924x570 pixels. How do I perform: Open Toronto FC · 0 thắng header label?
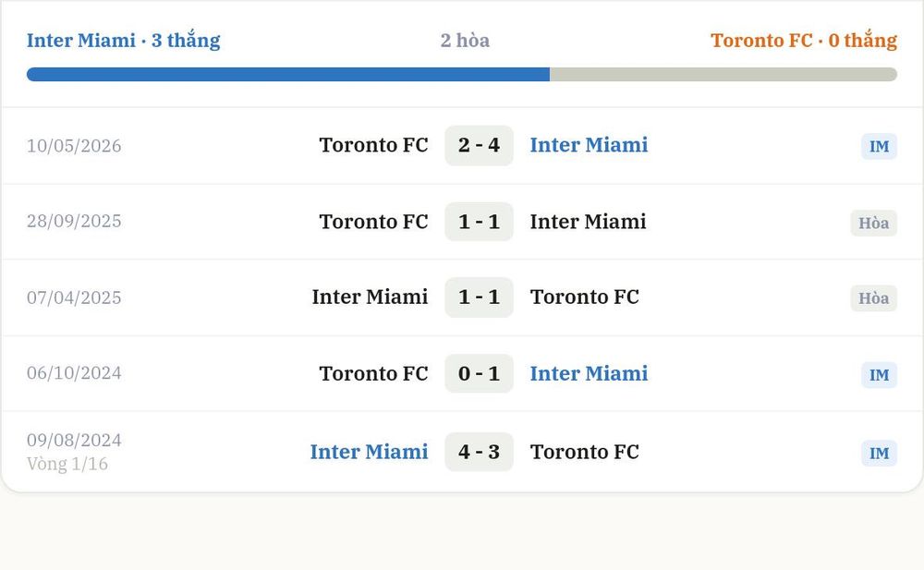804,40
